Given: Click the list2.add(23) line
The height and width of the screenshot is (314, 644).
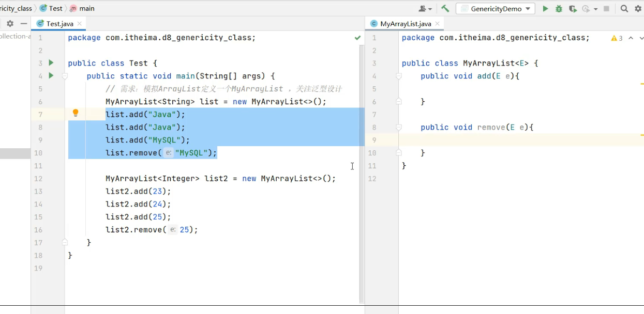Looking at the screenshot, I should tap(138, 192).
